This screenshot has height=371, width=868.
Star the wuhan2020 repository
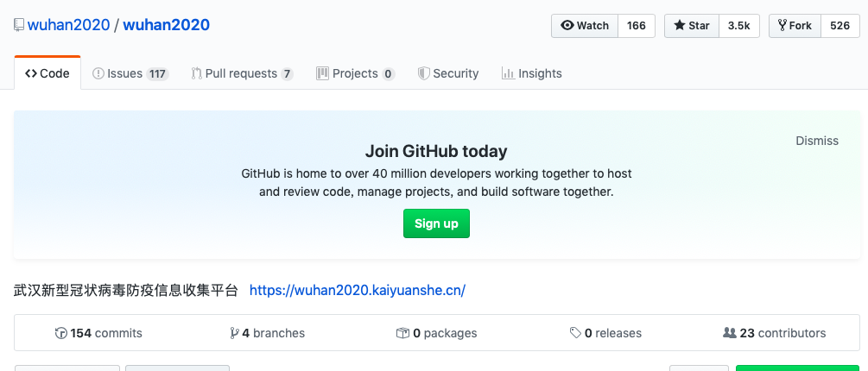coord(692,26)
